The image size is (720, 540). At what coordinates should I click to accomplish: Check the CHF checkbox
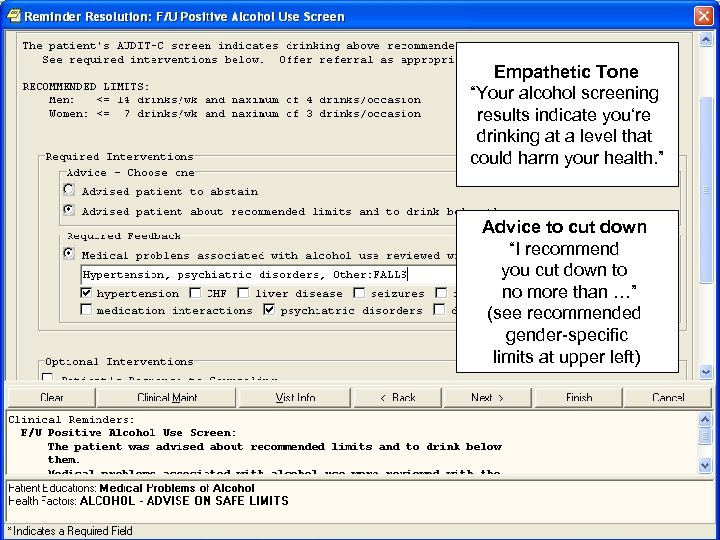pyautogui.click(x=195, y=292)
